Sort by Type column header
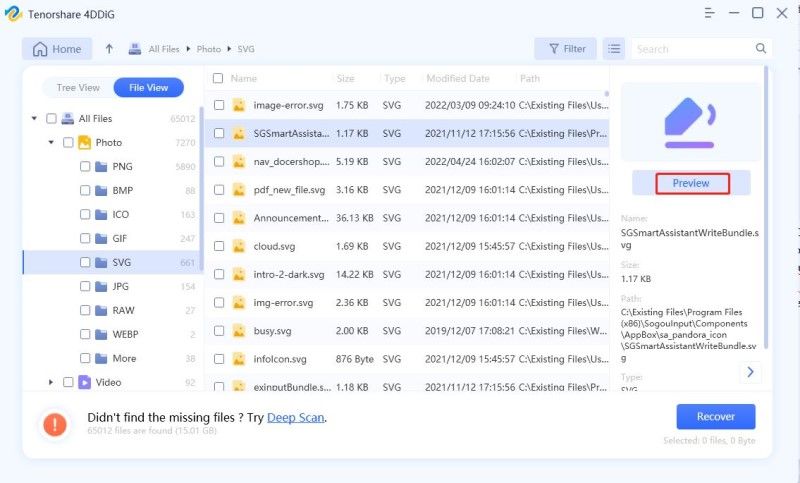 (395, 79)
